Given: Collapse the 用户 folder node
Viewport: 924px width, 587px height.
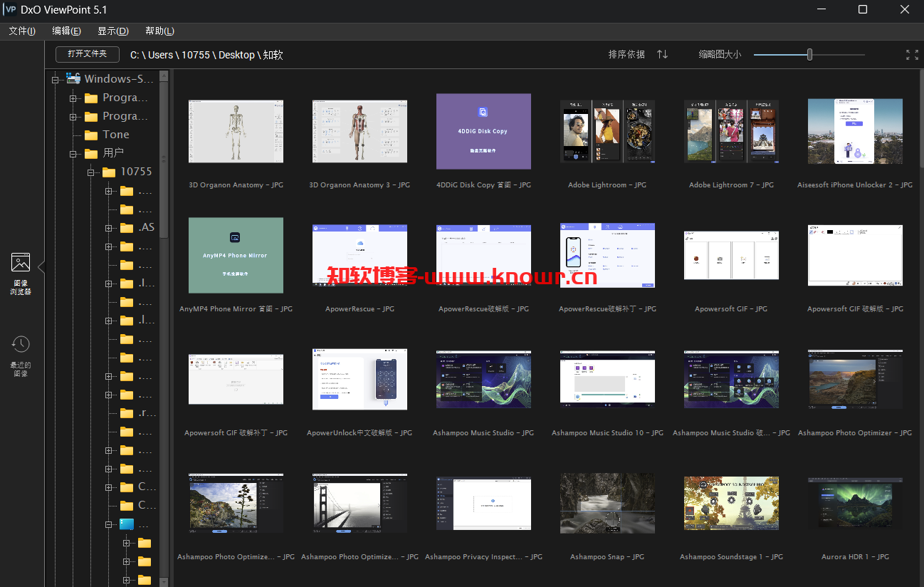Looking at the screenshot, I should click(x=73, y=154).
